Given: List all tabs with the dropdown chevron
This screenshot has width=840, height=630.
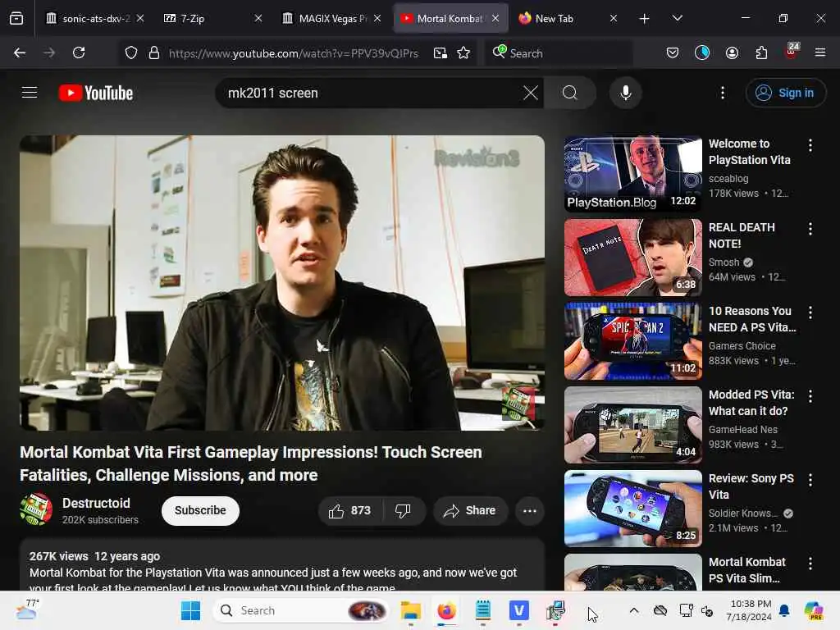Looking at the screenshot, I should [x=677, y=18].
